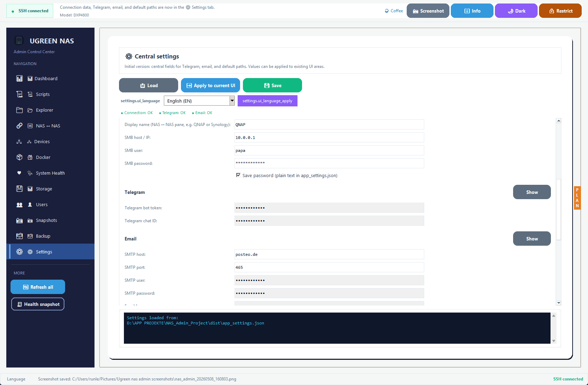The width and height of the screenshot is (588, 385).
Task: Click the Telegram: OK status
Action: (172, 113)
